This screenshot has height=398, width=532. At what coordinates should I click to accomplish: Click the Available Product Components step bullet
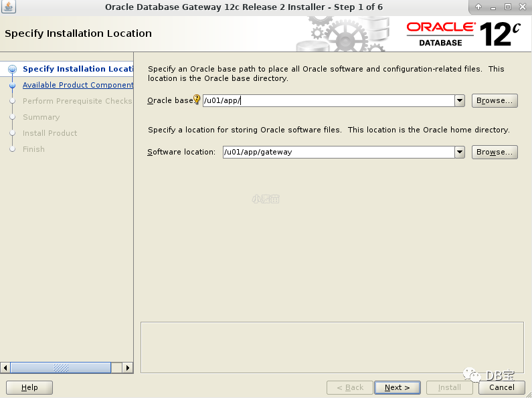tap(12, 85)
